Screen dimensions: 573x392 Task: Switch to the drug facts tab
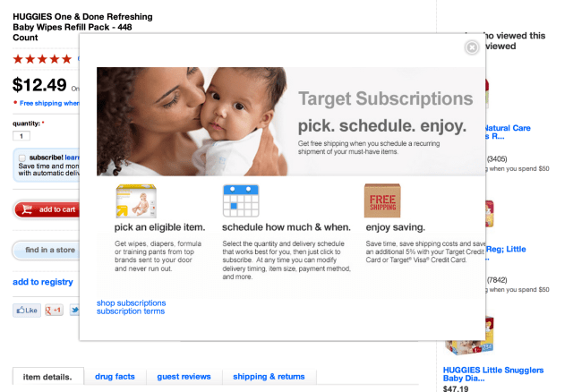[115, 376]
